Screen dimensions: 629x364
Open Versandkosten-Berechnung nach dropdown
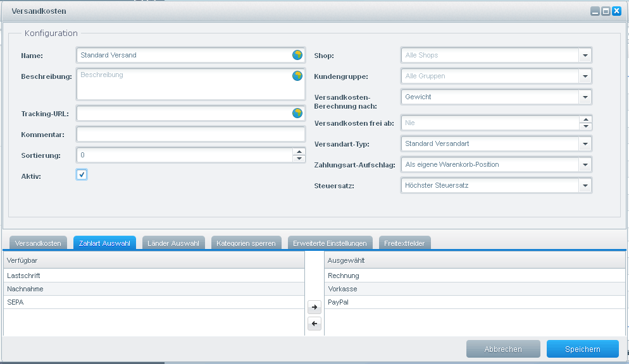(x=585, y=97)
